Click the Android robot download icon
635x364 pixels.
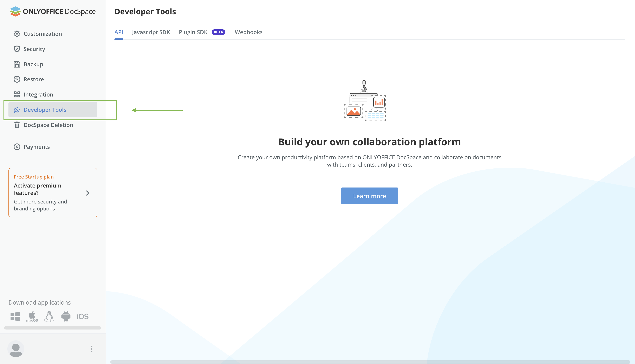coord(66,316)
